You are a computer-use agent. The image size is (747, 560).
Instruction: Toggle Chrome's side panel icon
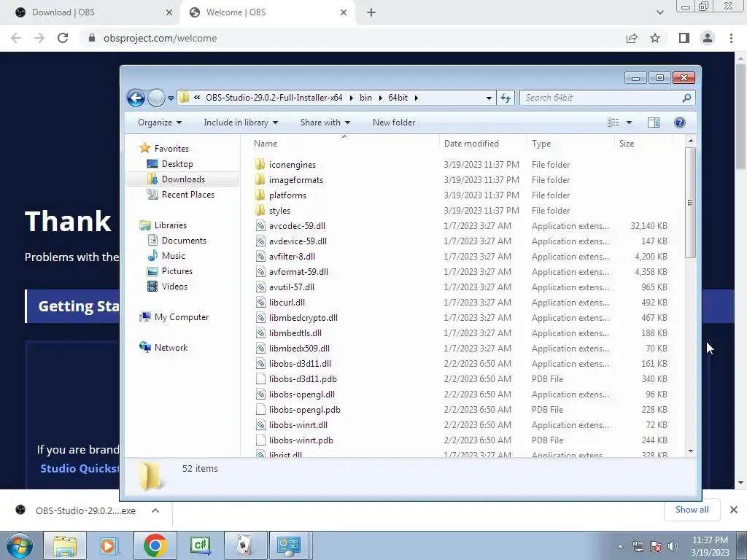pyautogui.click(x=684, y=38)
